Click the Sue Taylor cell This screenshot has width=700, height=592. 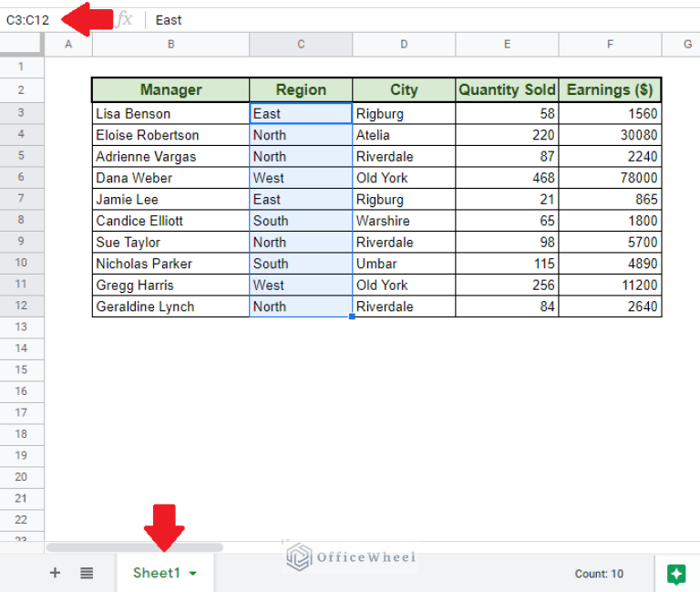[x=171, y=242]
